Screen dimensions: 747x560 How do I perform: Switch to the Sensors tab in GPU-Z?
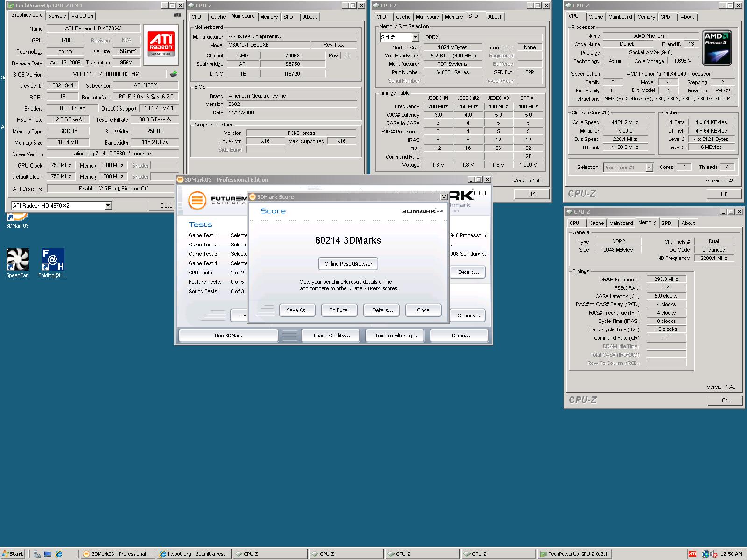[x=57, y=15]
